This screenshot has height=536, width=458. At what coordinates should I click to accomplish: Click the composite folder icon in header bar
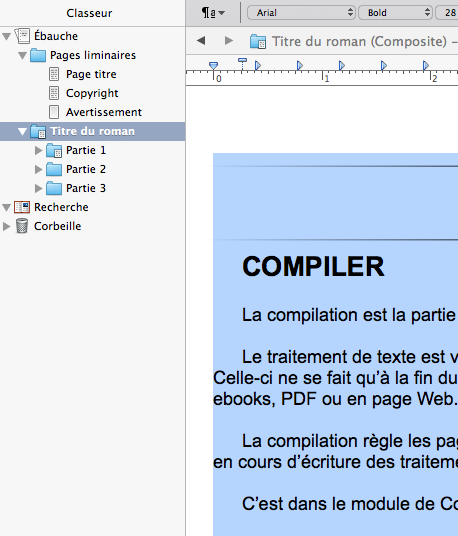pos(258,42)
